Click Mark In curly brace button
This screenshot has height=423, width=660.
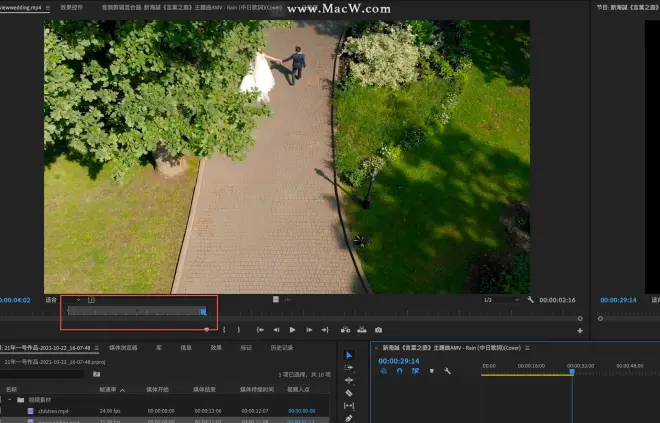coord(224,330)
